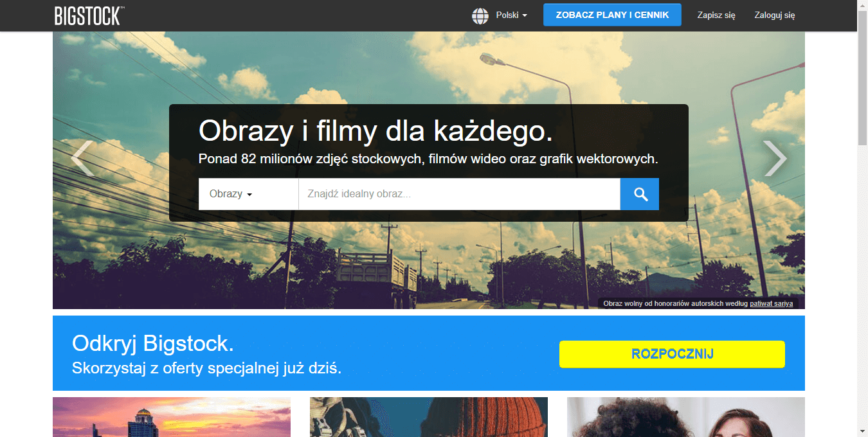The height and width of the screenshot is (437, 868).
Task: Click the Zobacz plany i cennik button
Action: pyautogui.click(x=612, y=15)
